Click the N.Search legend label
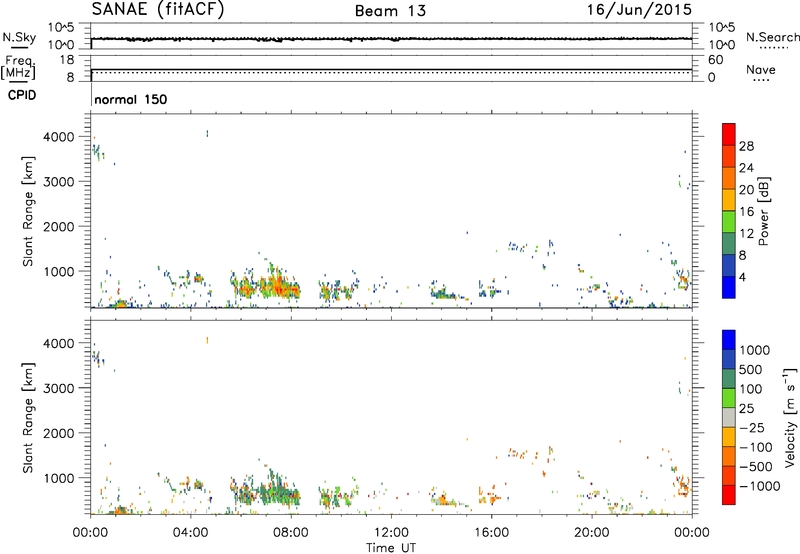The width and height of the screenshot is (800, 554). 773,37
